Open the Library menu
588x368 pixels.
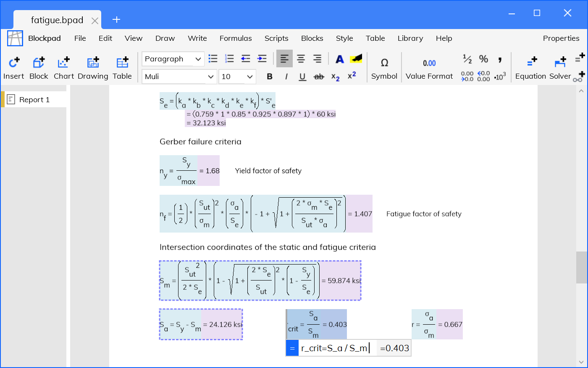point(410,38)
